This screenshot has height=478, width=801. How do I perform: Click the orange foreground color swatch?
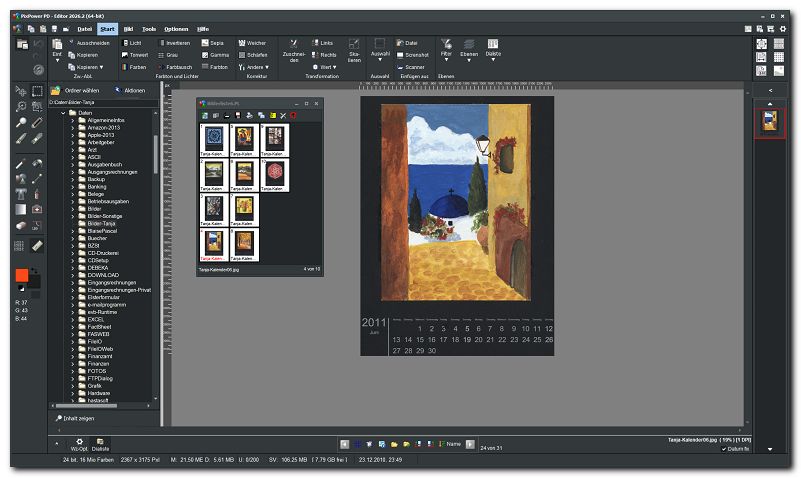click(x=21, y=276)
